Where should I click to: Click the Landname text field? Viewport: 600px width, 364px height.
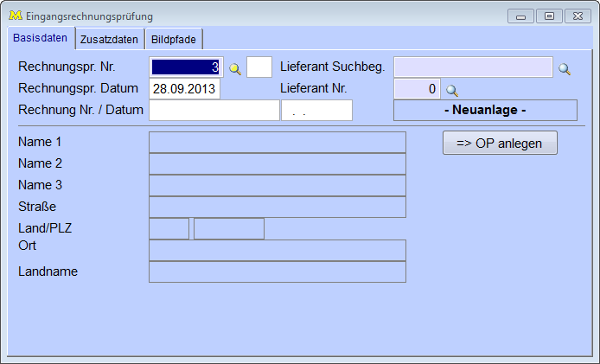[x=277, y=272]
